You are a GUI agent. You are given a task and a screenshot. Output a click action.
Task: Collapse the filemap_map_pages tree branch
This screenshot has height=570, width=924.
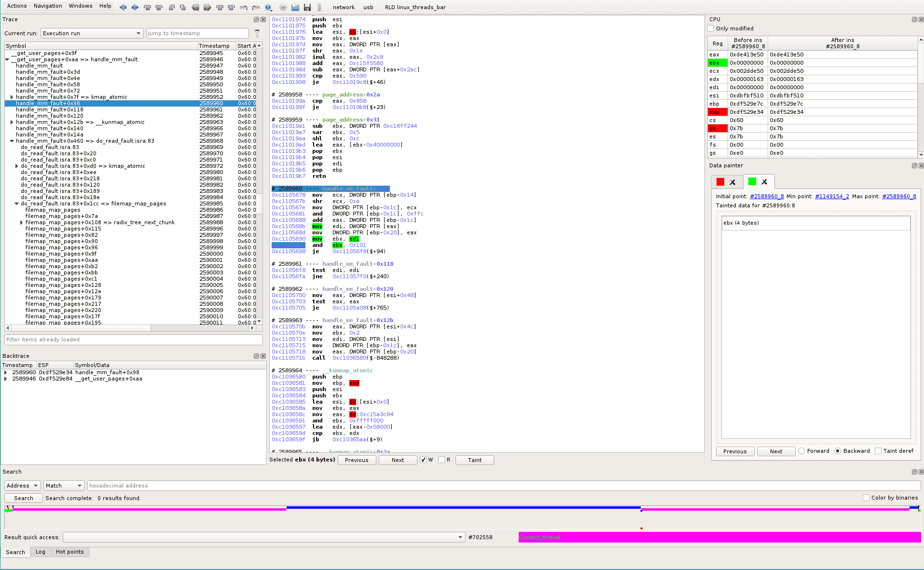16,203
